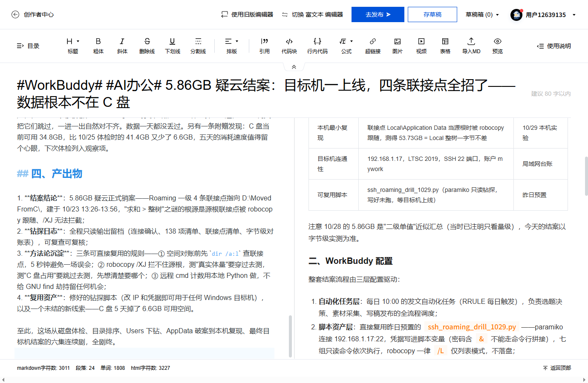Viewport: 588px width, 383px height.
Task: Insert a 引用 blockquote
Action: [265, 46]
